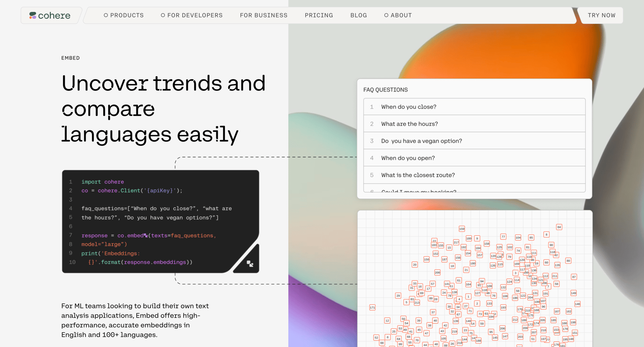Click the Cohere logo
The width and height of the screenshot is (644, 347).
tap(50, 15)
